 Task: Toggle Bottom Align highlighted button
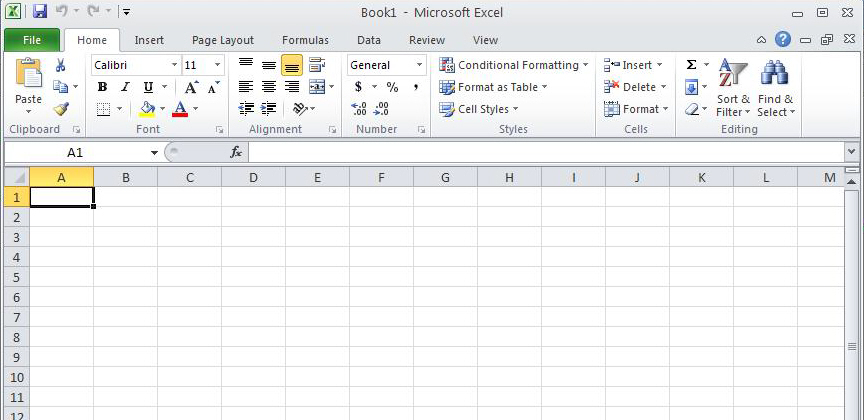(x=292, y=65)
